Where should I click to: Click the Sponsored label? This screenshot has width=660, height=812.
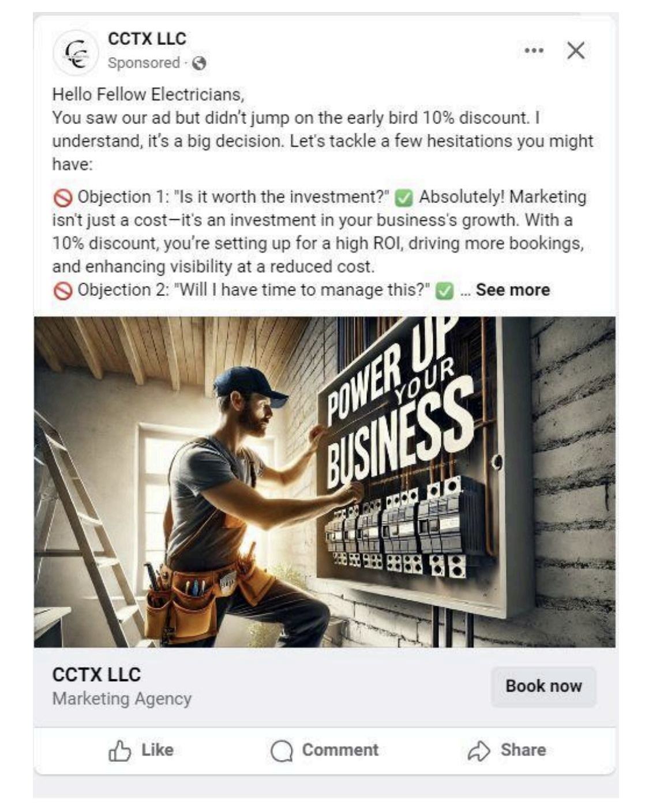pyautogui.click(x=144, y=63)
